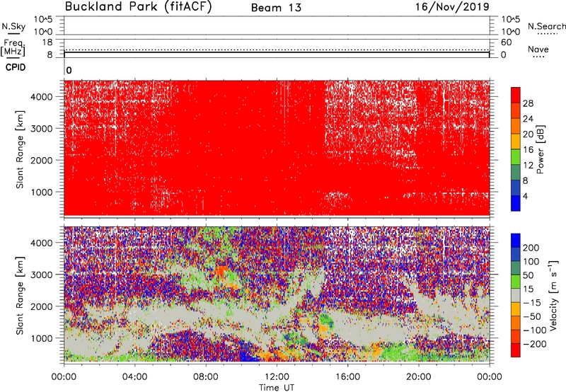566x392 pixels.
Task: Pick the blue swatch above 200 m/s
Action: coord(516,241)
